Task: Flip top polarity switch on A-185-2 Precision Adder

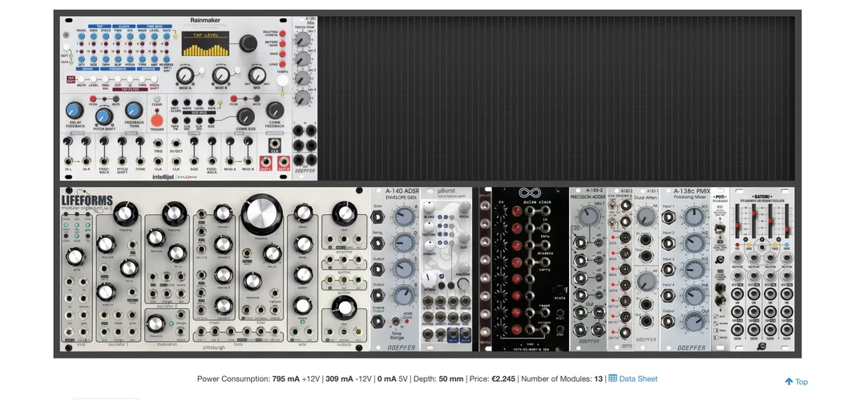Action: point(598,243)
